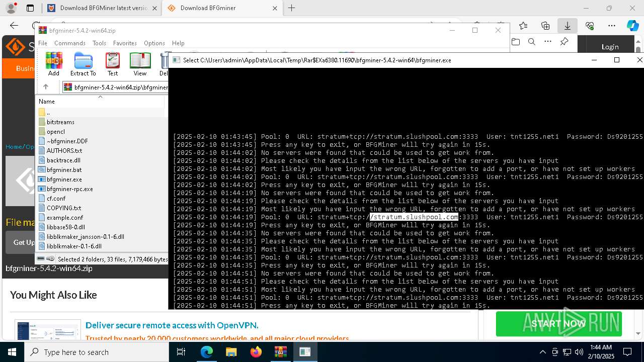Image resolution: width=644 pixels, height=362 pixels.
Task: Click the WinRAR Add toolbar icon
Action: [54, 64]
